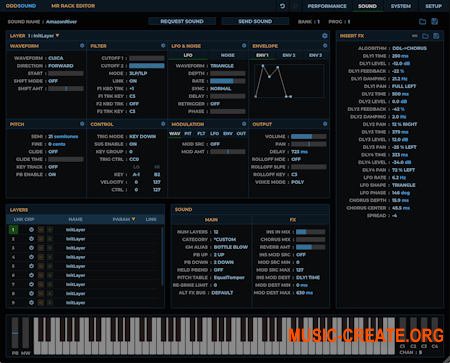
Task: Toggle filter LINK value ON
Action: click(133, 81)
